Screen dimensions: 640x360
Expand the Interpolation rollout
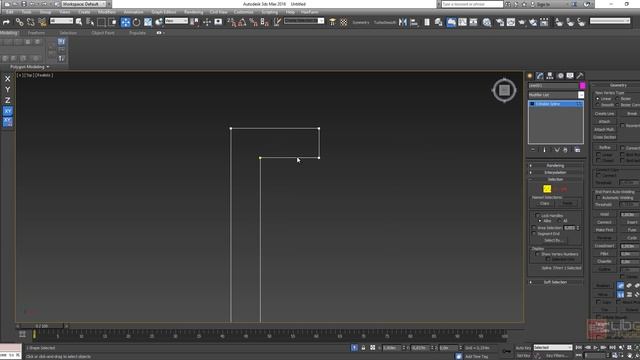click(x=555, y=173)
